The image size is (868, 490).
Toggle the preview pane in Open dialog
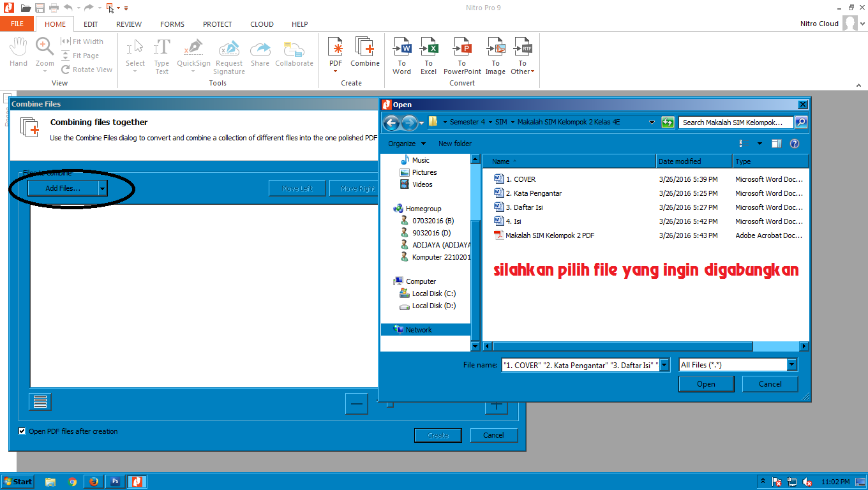pyautogui.click(x=777, y=143)
